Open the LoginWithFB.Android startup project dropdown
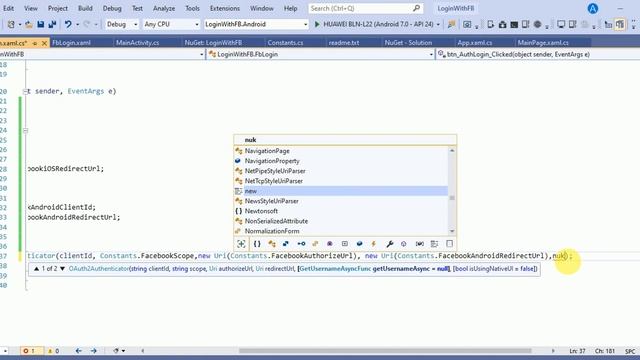This screenshot has width=640, height=360. click(256, 24)
